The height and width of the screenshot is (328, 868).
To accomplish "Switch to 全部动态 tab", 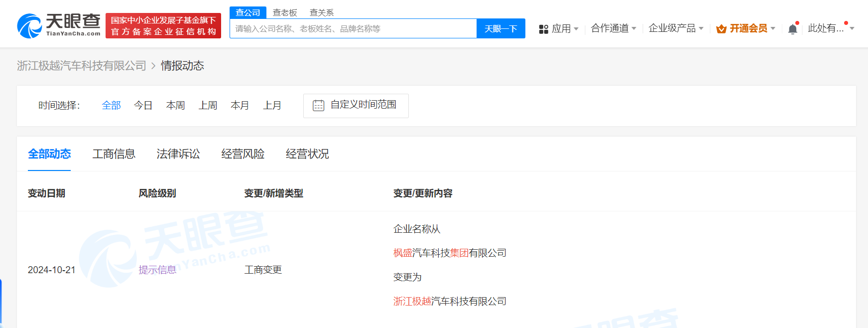I will pos(49,154).
